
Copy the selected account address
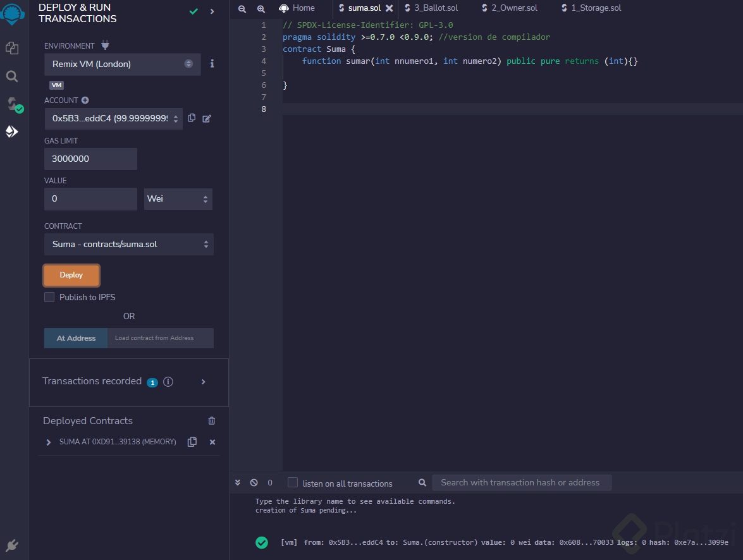192,118
